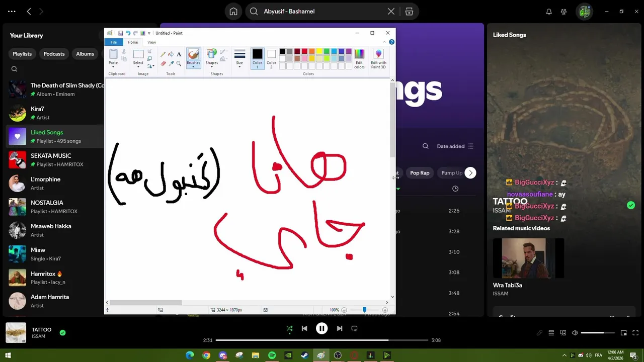
Task: Click the zoom in plus button in Paint
Action: 385,310
